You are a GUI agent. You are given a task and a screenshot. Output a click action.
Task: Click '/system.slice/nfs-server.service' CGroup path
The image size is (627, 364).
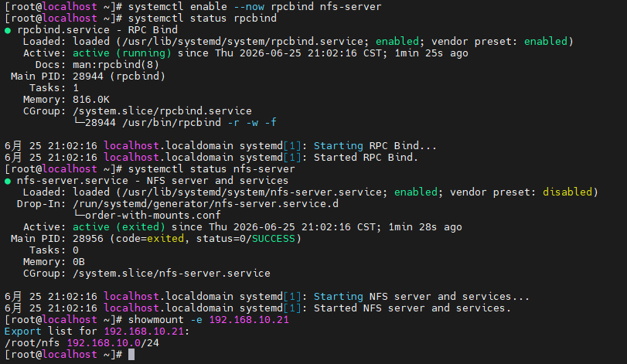point(172,274)
